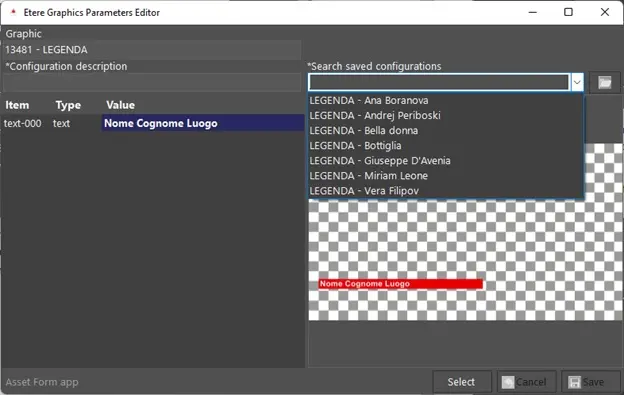
Task: Edit the Nome Cognome Luogo value cell
Action: pyautogui.click(x=203, y=123)
